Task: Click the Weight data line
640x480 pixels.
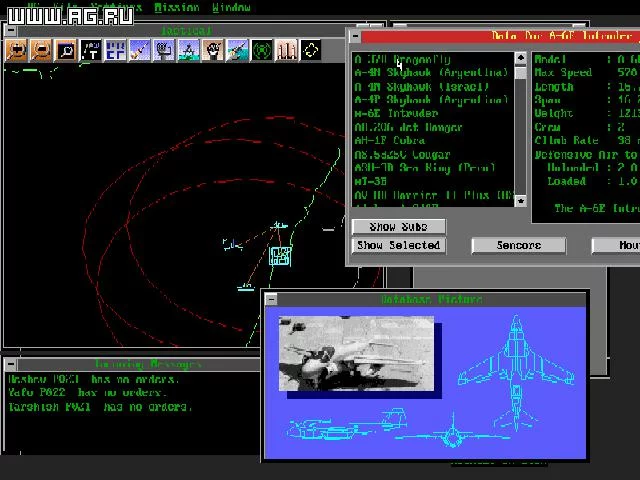Action: [587, 113]
